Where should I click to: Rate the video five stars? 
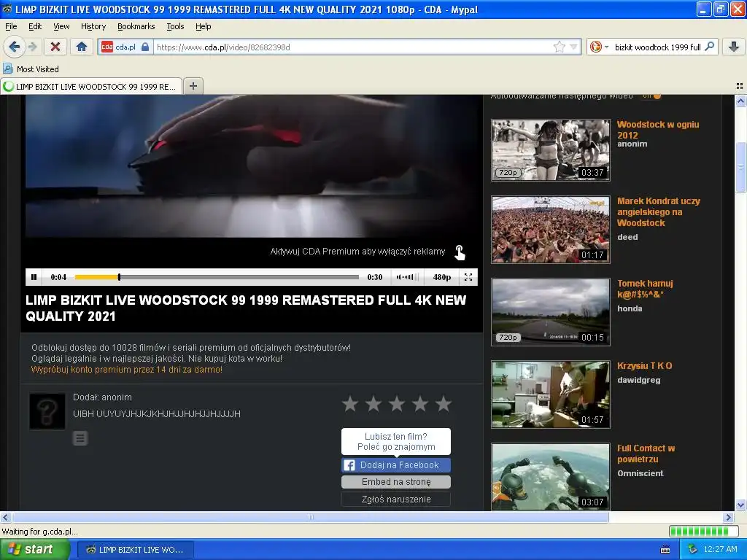pyautogui.click(x=444, y=404)
